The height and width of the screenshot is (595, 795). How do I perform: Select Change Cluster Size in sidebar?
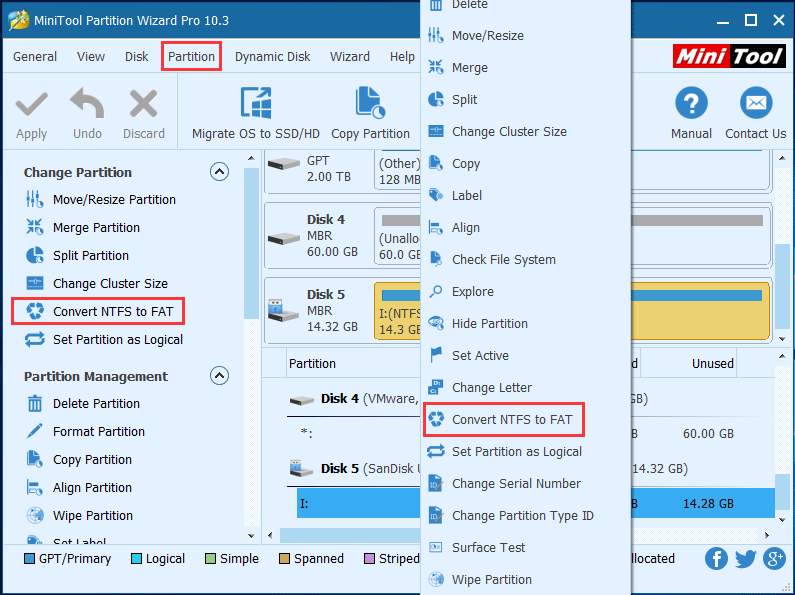pos(96,283)
